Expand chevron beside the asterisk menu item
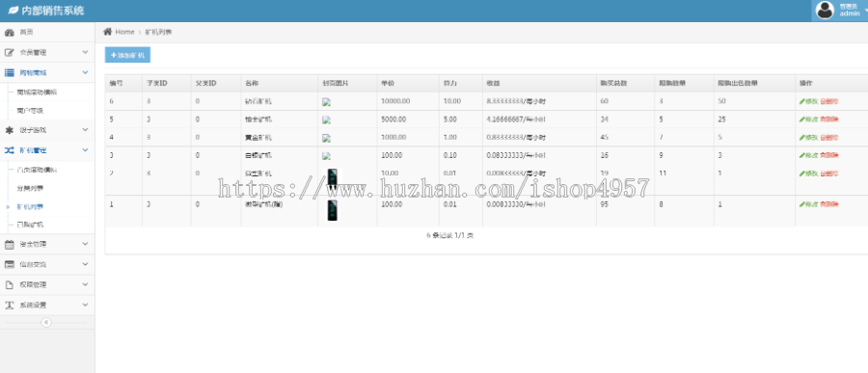The height and width of the screenshot is (373, 868). pyautogui.click(x=85, y=130)
